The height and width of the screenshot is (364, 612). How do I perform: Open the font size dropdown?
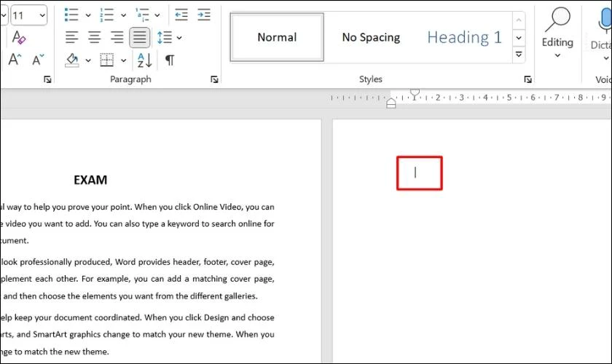42,15
